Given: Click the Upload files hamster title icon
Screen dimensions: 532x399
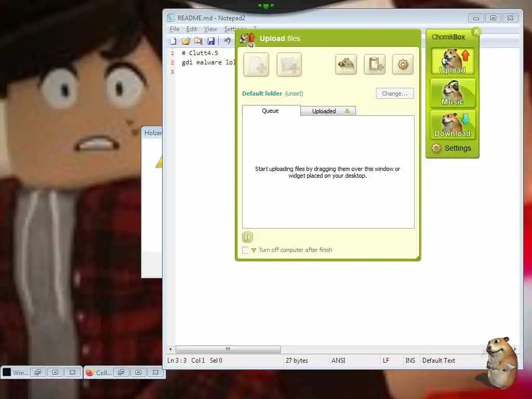Looking at the screenshot, I should pos(248,39).
